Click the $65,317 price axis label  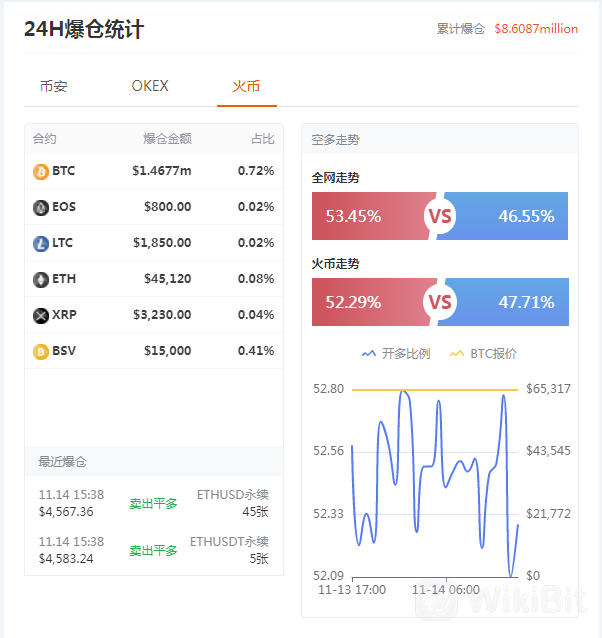click(x=548, y=389)
